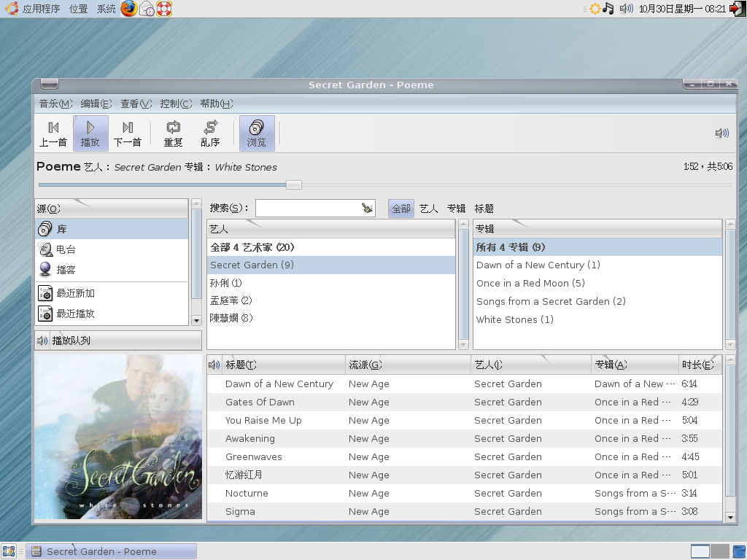This screenshot has width=747, height=560.
Task: Click the playing-status speaker column header
Action: point(214,365)
